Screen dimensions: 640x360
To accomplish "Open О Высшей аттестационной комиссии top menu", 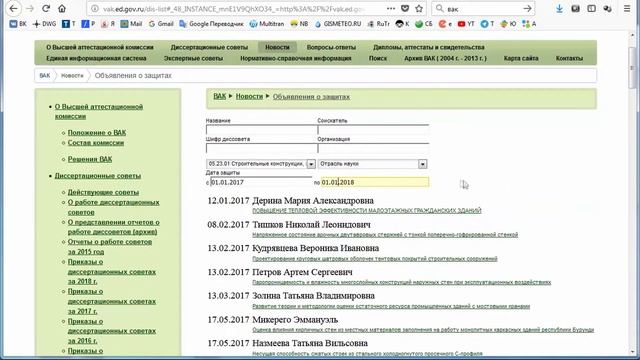I will pos(100,47).
